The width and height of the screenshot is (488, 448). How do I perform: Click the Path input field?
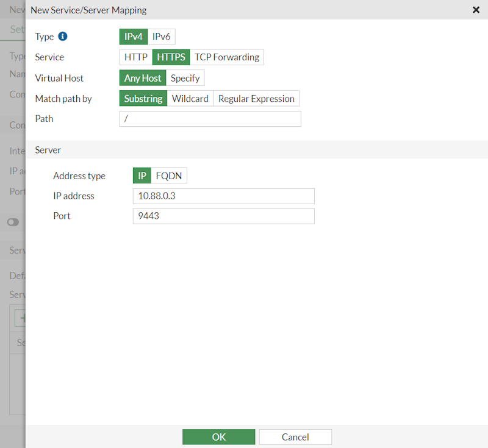pyautogui.click(x=210, y=118)
